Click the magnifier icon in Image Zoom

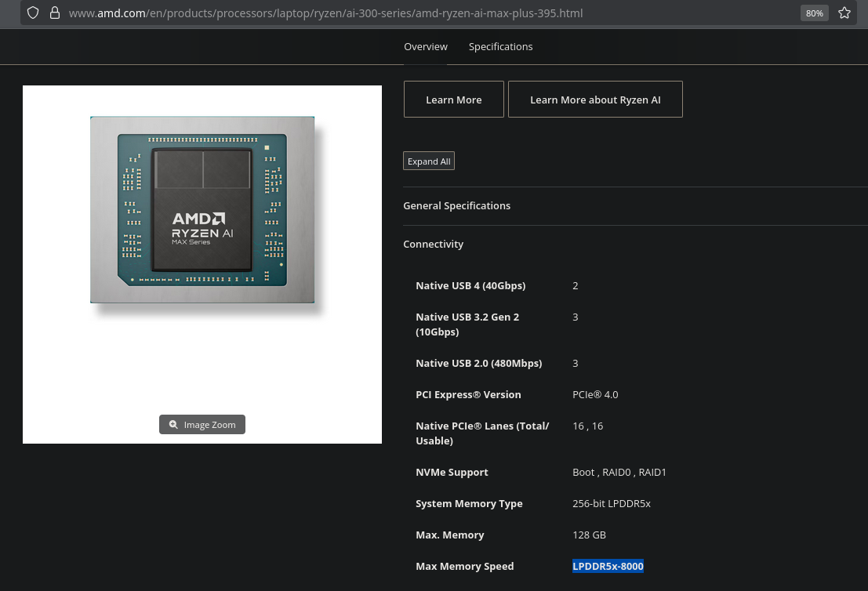pos(173,424)
